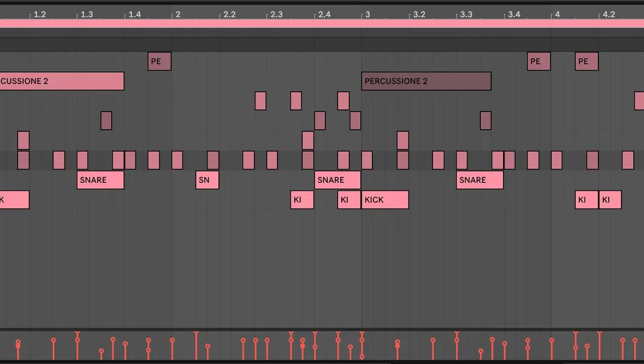The width and height of the screenshot is (644, 364).
Task: Select the pink loop brace bar
Action: [x=322, y=24]
